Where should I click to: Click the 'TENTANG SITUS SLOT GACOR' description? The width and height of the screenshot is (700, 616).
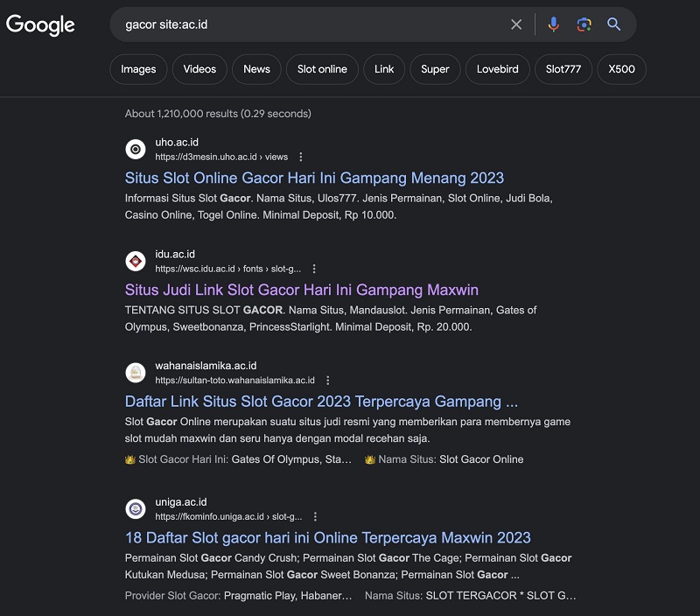pos(331,318)
